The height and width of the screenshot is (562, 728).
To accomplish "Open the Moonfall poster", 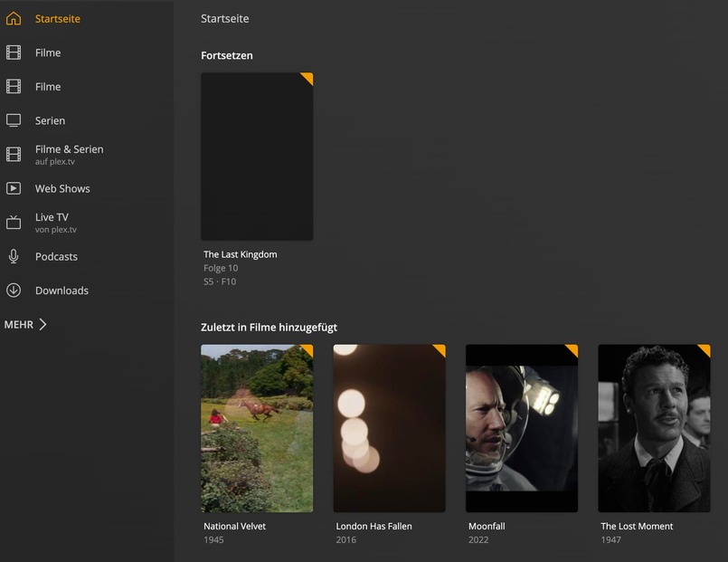I will [522, 428].
